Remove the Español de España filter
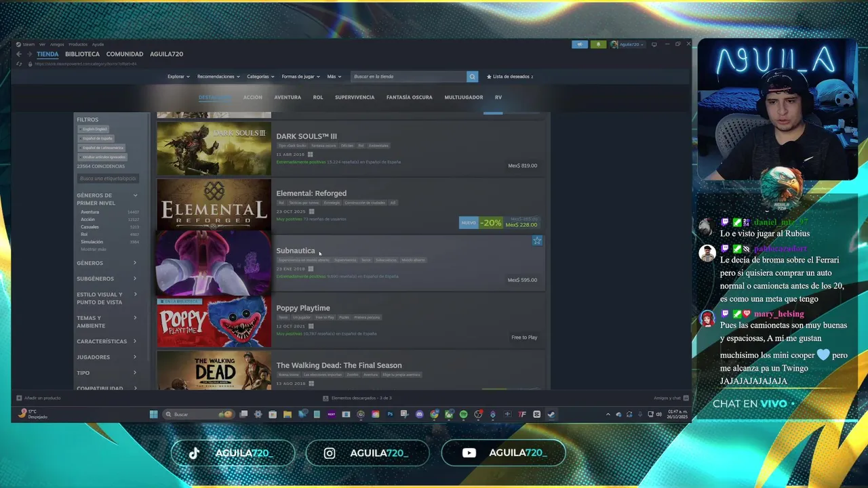 pos(96,138)
